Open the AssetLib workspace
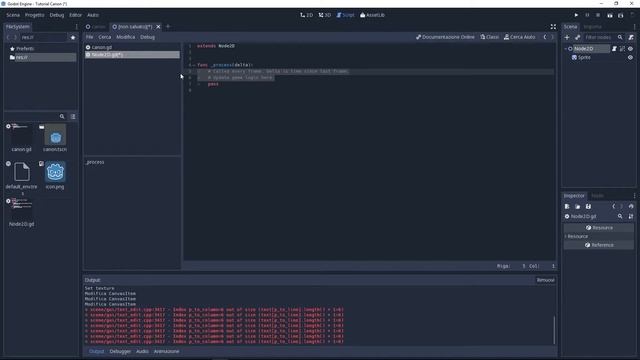 [372, 15]
